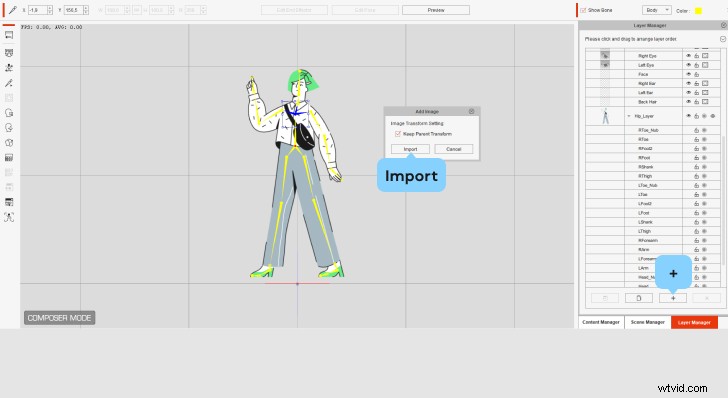This screenshot has height=398, width=728.
Task: Click the round bone icon on RFoot row
Action: 704,158
